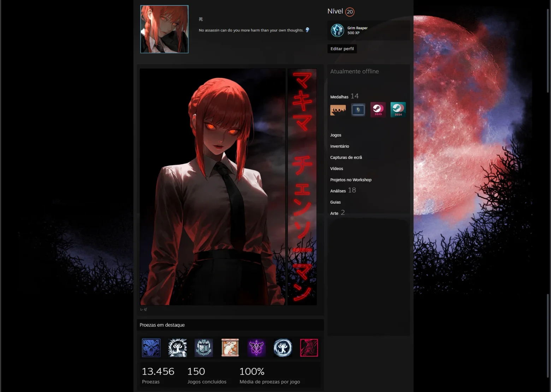This screenshot has width=551, height=392.
Task: Select the scroll-framed achievement icon
Action: pos(230,348)
